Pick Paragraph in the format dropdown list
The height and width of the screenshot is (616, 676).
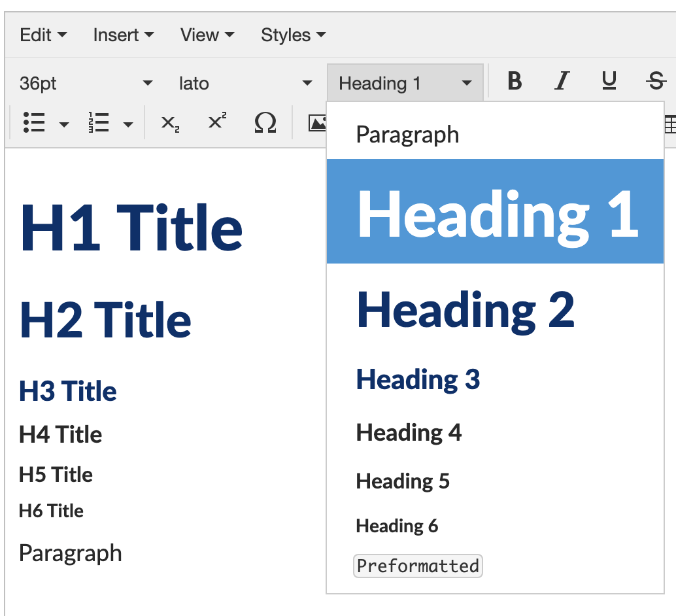coord(407,135)
